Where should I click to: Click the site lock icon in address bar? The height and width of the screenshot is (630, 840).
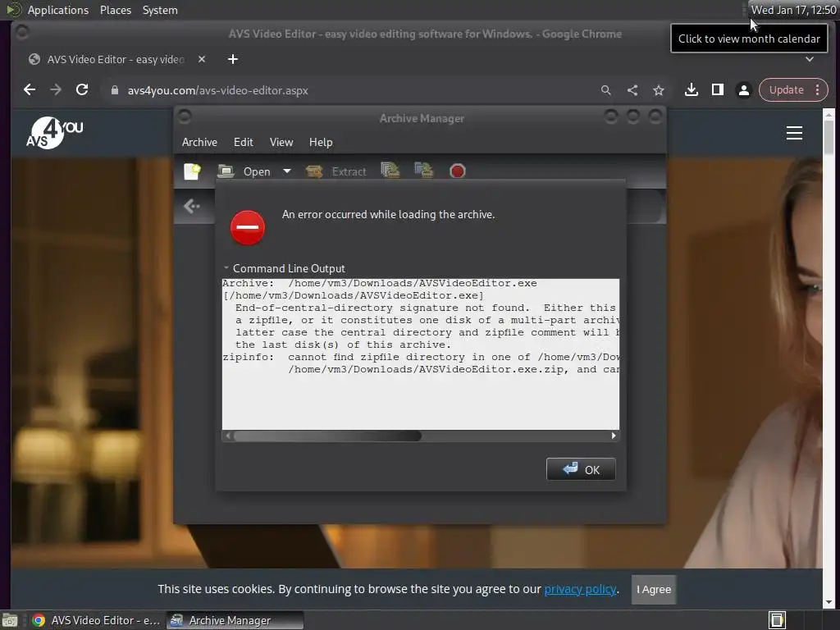point(114,90)
